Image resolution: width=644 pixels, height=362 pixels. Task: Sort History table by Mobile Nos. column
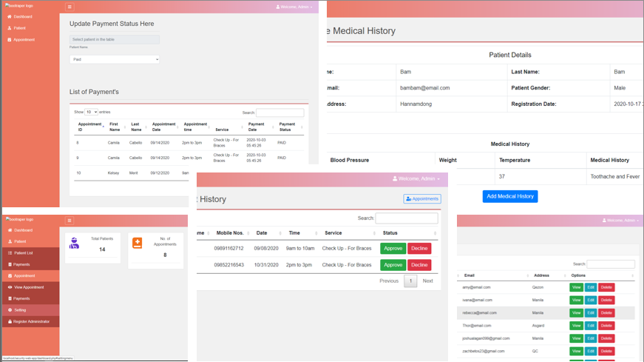pyautogui.click(x=230, y=233)
